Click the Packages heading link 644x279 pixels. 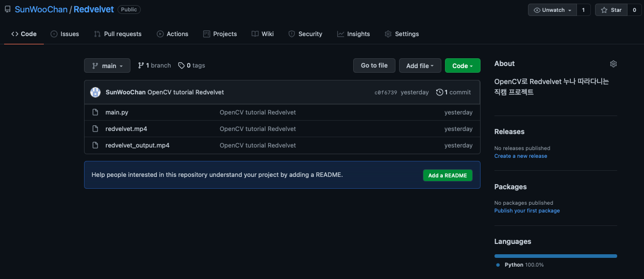[510, 187]
